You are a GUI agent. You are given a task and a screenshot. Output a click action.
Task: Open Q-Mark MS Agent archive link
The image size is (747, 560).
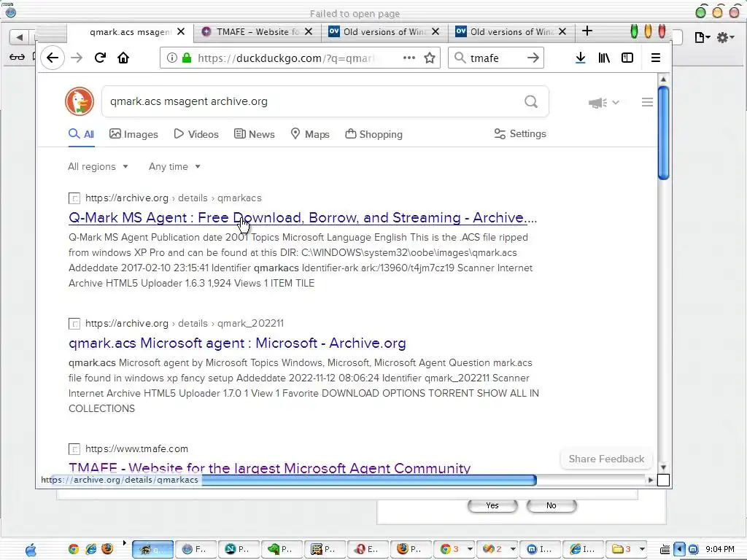303,217
